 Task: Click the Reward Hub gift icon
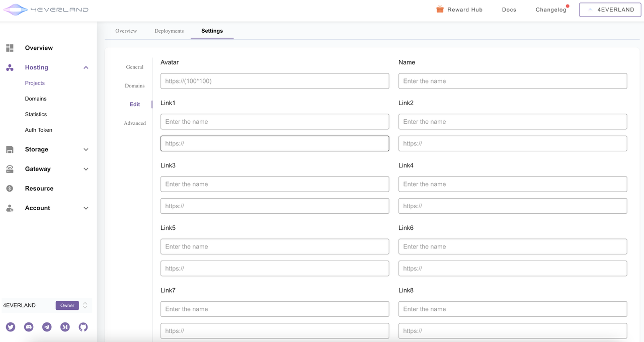click(x=440, y=10)
